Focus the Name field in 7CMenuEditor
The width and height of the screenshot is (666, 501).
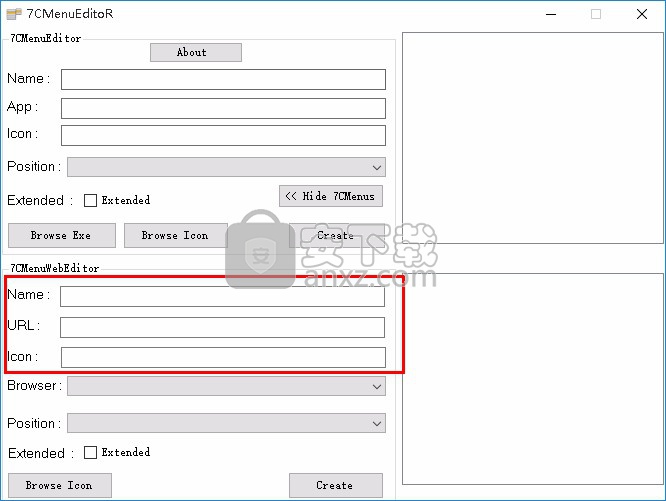pos(223,79)
